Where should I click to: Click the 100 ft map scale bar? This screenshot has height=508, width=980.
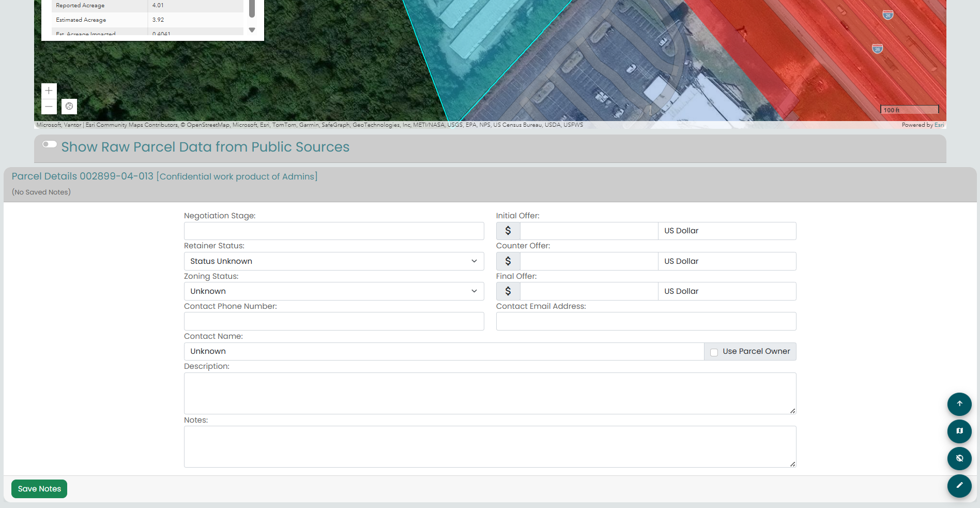tap(910, 110)
